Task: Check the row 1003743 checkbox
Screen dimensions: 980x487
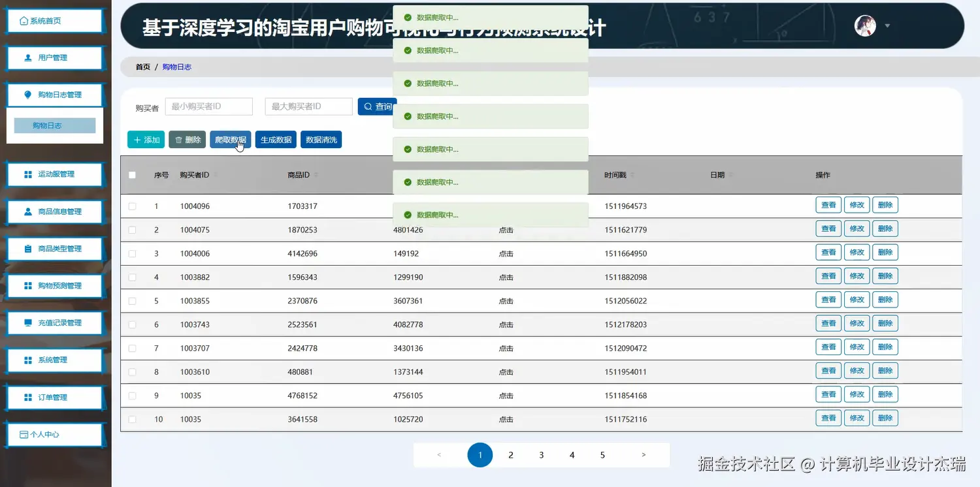Action: (133, 324)
